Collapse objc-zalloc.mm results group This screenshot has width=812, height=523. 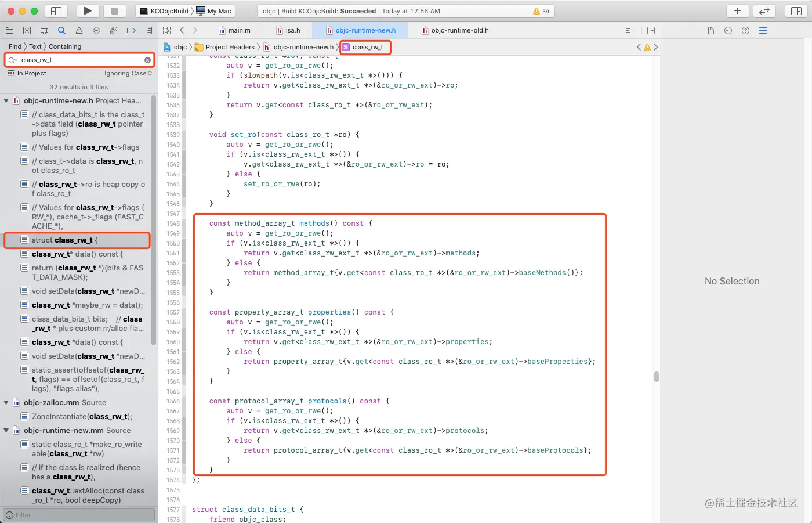[6, 402]
